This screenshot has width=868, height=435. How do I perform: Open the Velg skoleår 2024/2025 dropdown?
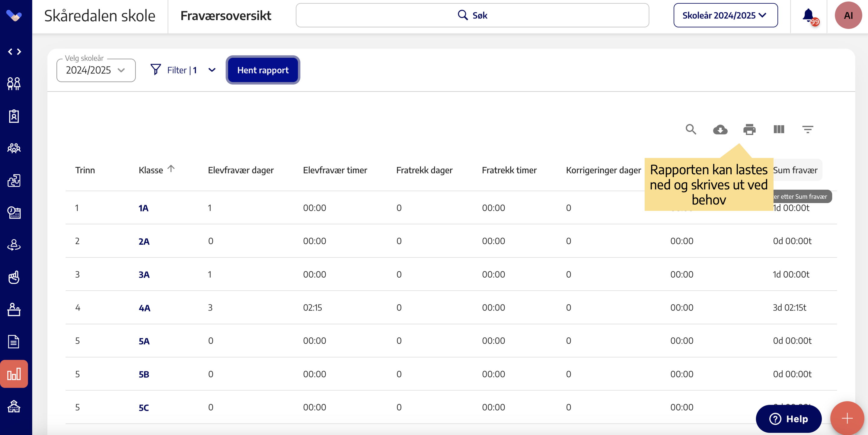pyautogui.click(x=96, y=70)
